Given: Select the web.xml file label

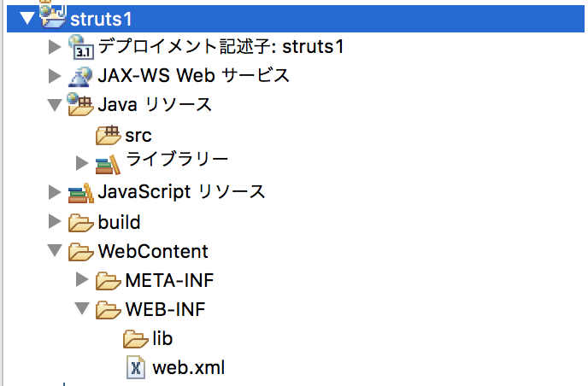Looking at the screenshot, I should (x=188, y=368).
